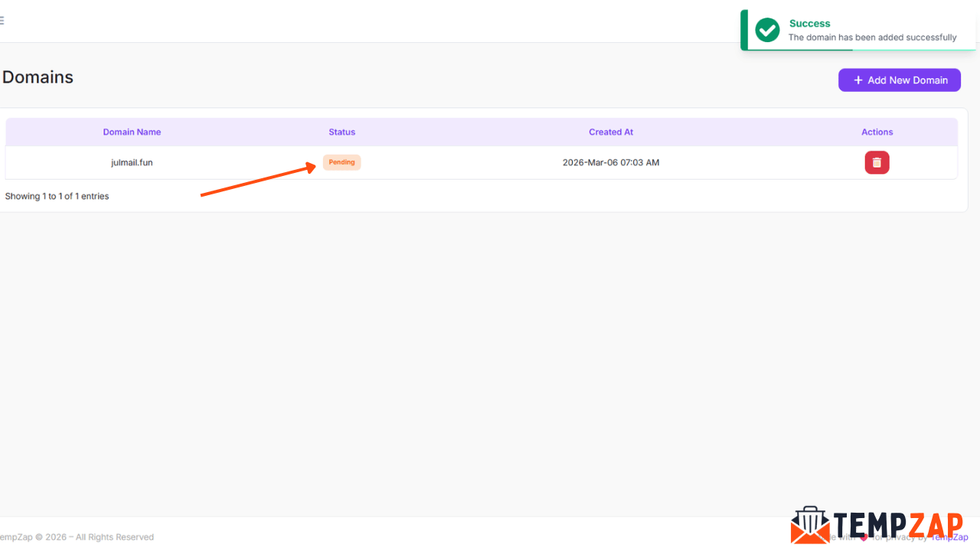980x551 pixels.
Task: Click the plus icon on Add New Domain
Action: point(857,80)
